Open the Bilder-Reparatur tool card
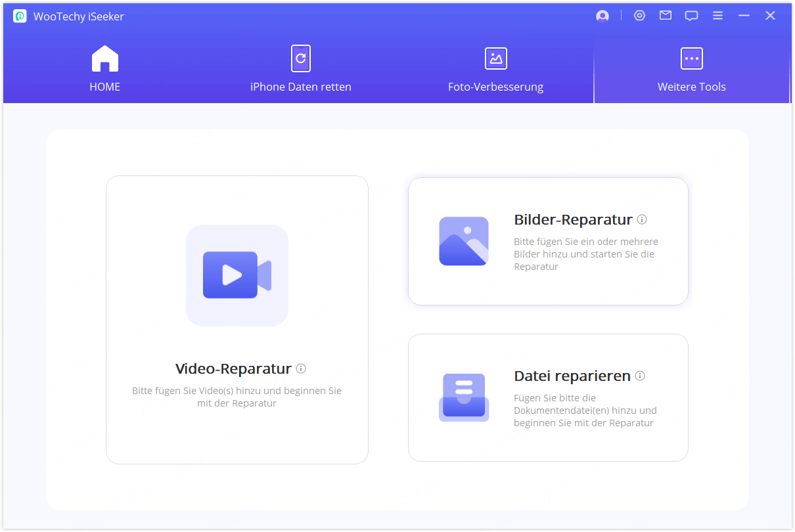This screenshot has height=532, width=795. coord(548,241)
